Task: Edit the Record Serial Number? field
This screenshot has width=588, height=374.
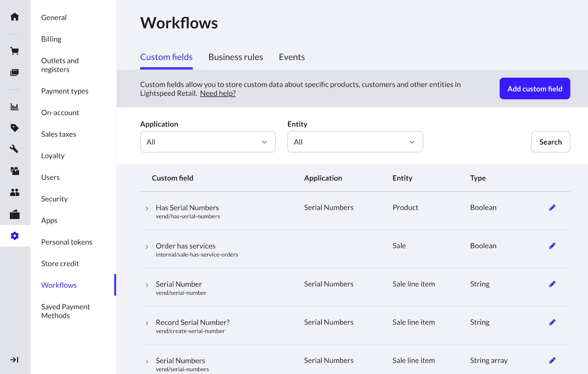Action: tap(552, 322)
